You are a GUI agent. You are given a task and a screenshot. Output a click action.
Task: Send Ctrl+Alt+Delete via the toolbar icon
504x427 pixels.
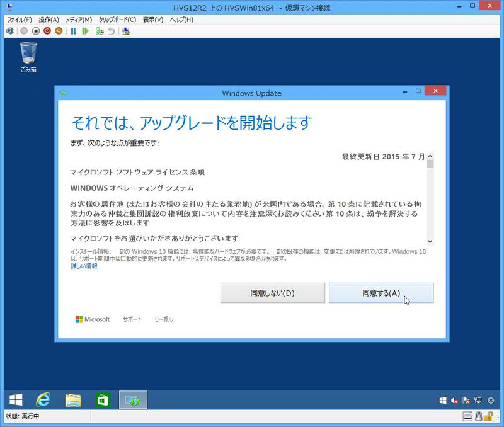[10, 31]
